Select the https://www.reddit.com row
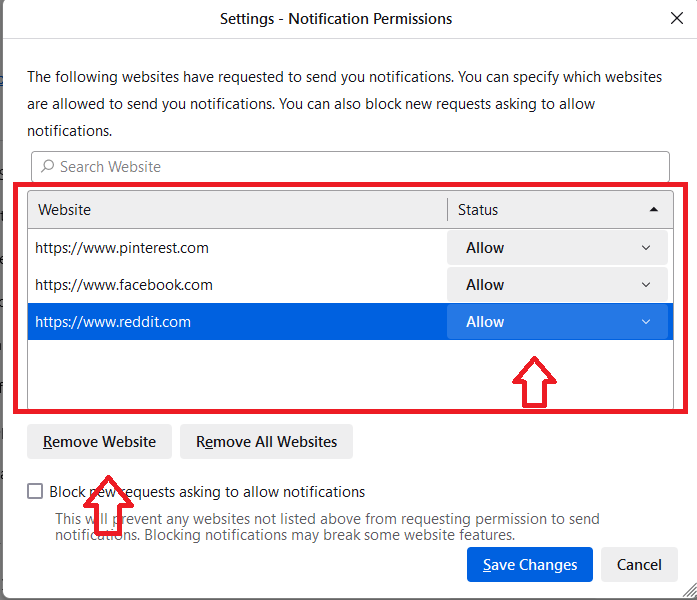The image size is (697, 600). [x=350, y=322]
